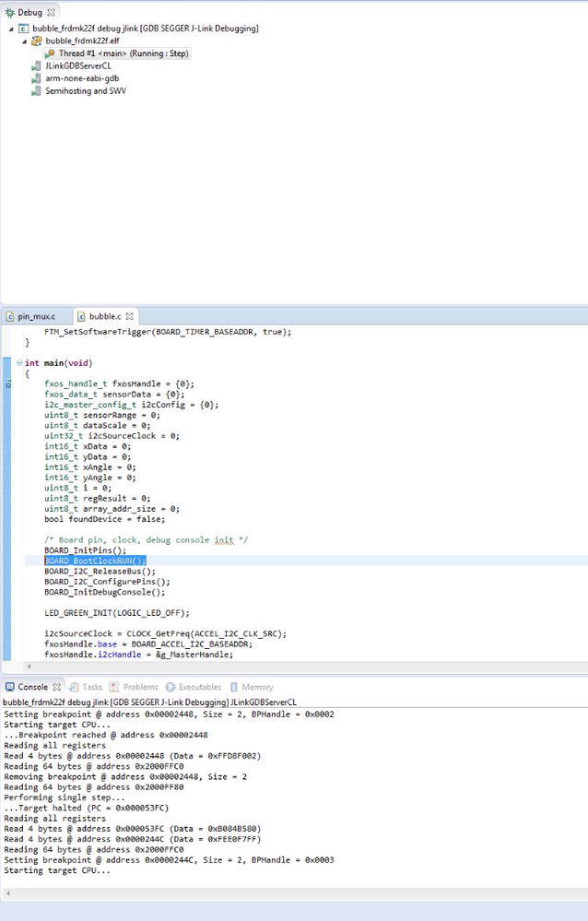
Task: Close the Console view tab
Action: coord(56,687)
